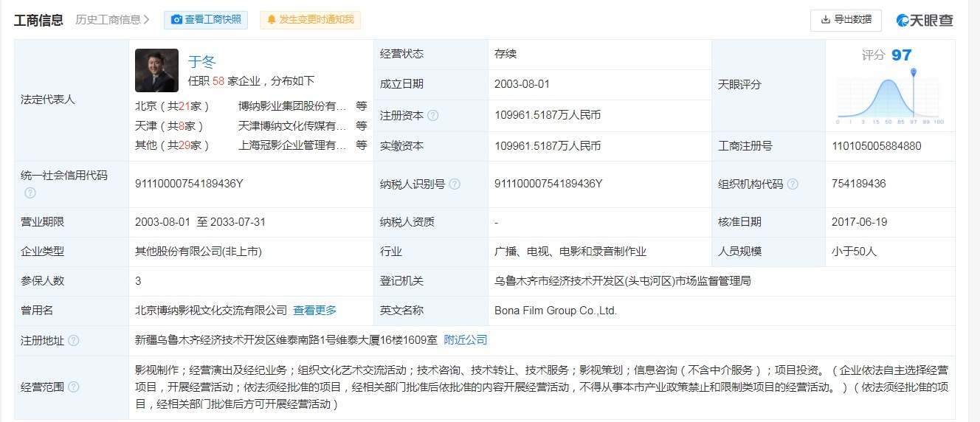Screen dimensions: 980x422
Task: Click 导出数据 export button
Action: coord(846,20)
